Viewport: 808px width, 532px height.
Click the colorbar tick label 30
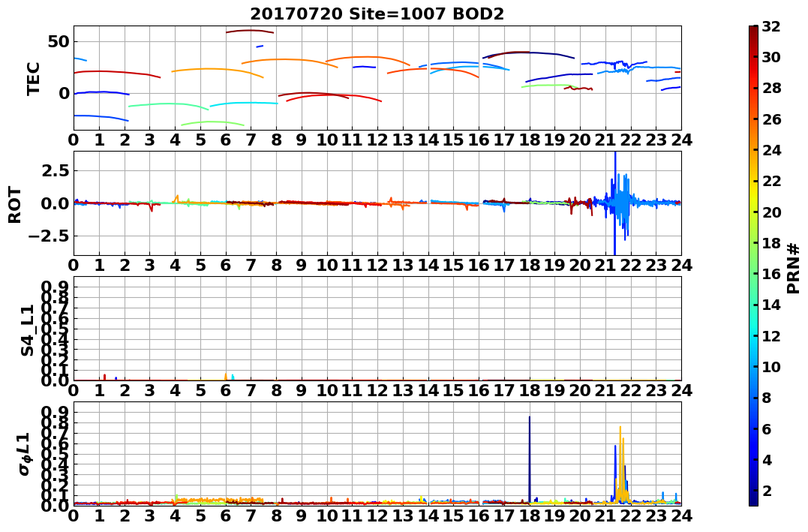tap(771, 57)
